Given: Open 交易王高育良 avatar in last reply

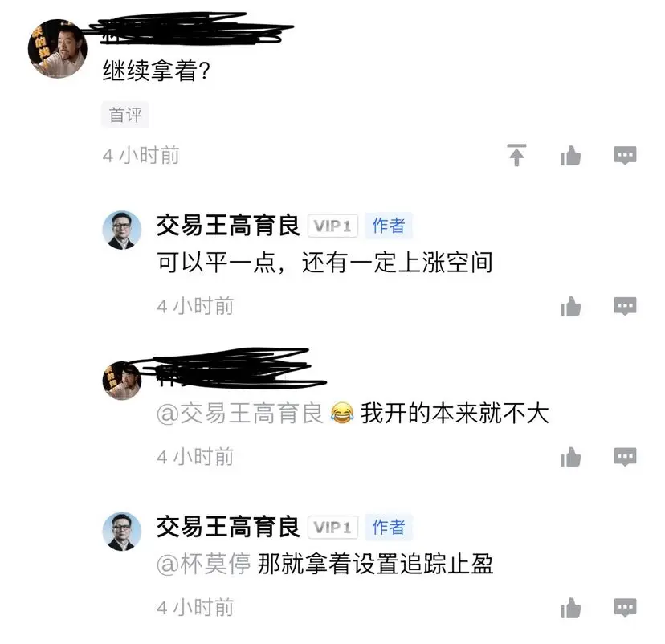Looking at the screenshot, I should click(122, 532).
